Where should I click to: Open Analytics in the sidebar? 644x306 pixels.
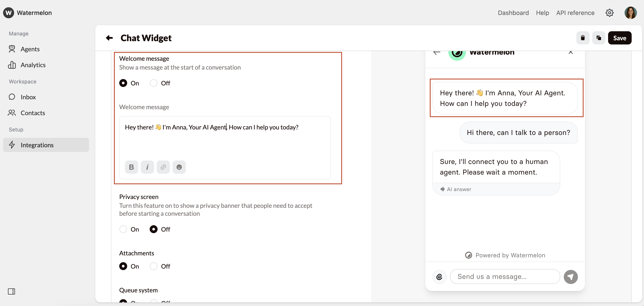(x=33, y=65)
